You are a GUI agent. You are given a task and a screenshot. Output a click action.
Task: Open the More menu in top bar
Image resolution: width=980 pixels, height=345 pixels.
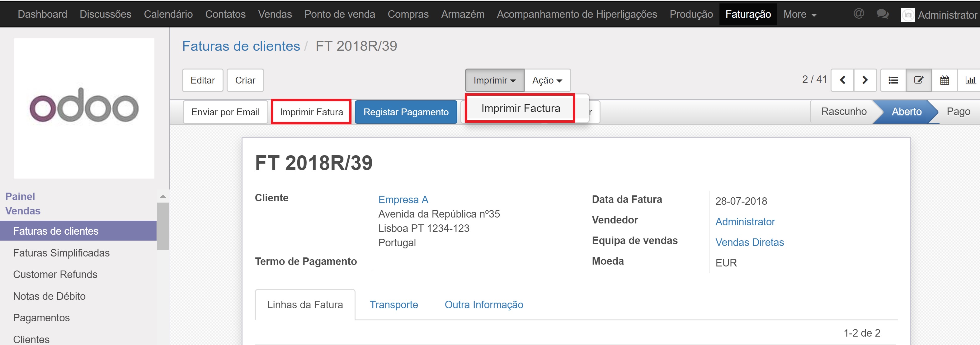tap(800, 14)
